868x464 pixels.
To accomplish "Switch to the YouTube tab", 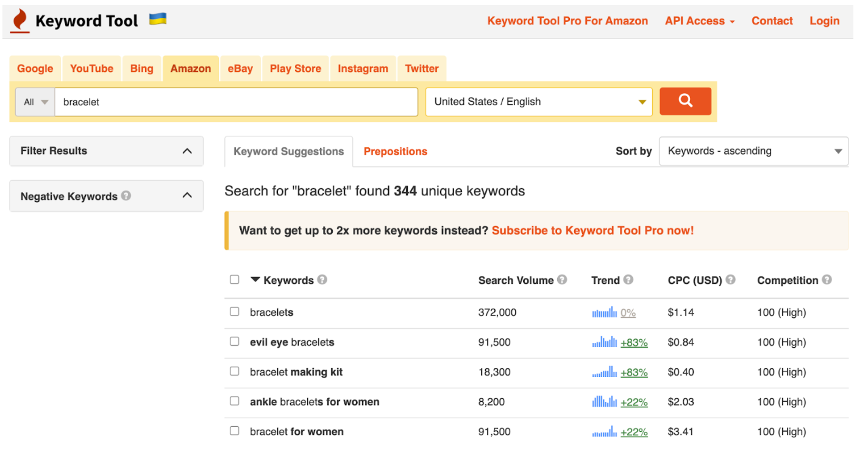I will click(91, 69).
